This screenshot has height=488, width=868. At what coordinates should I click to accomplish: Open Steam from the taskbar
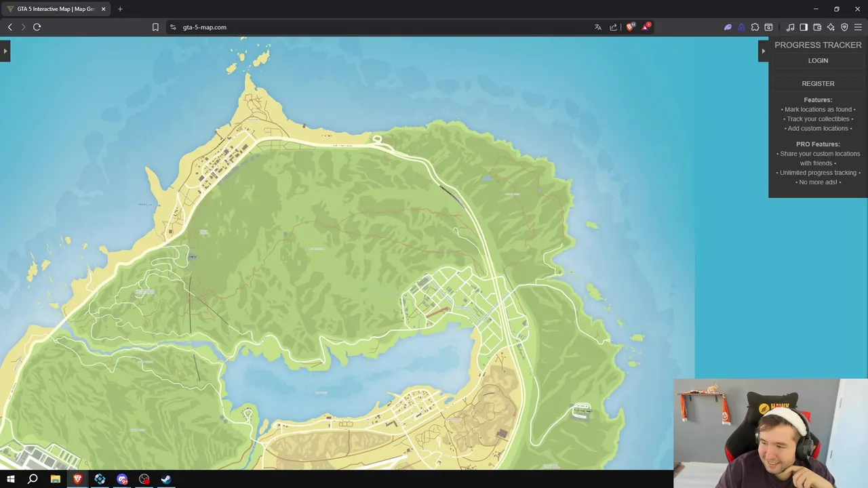166,479
